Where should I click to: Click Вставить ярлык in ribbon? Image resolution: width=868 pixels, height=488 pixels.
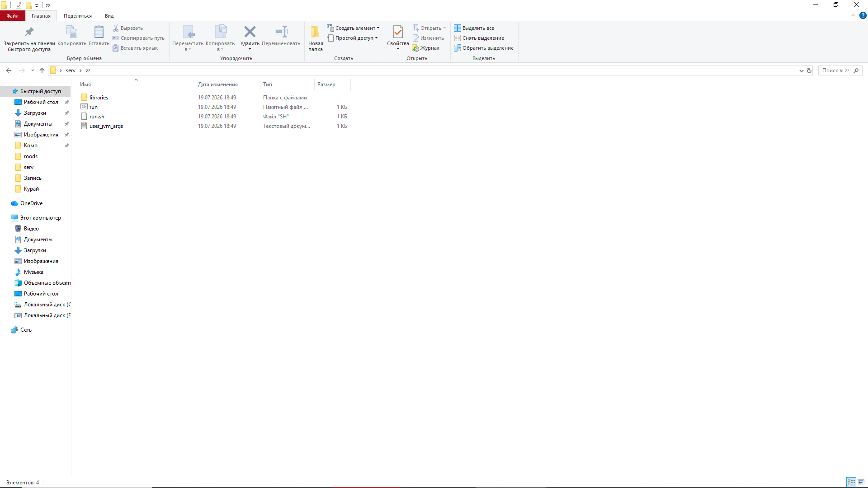click(x=135, y=48)
